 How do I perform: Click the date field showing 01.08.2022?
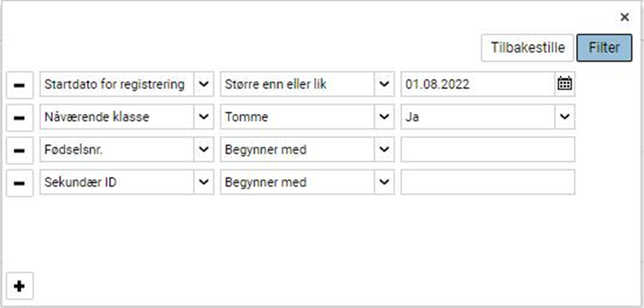477,84
